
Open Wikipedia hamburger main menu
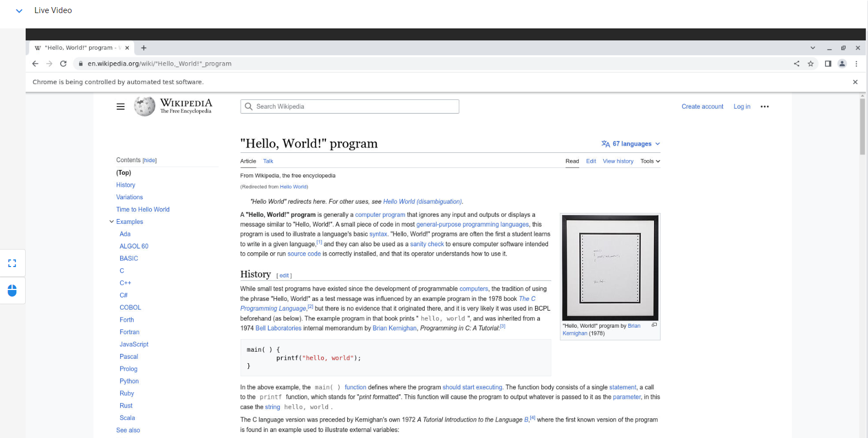[121, 106]
